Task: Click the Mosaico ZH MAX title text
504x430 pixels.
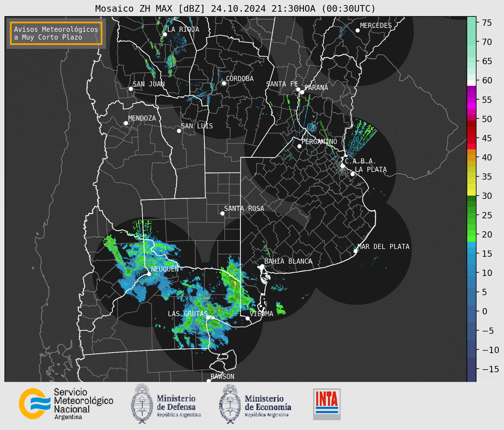Action: point(235,9)
